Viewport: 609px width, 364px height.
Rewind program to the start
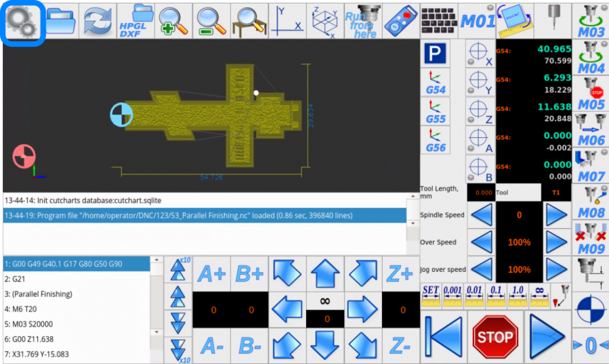[444, 336]
